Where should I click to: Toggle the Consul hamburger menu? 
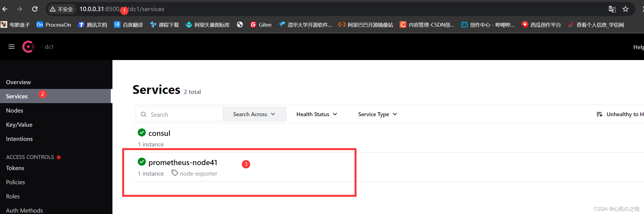(11, 47)
